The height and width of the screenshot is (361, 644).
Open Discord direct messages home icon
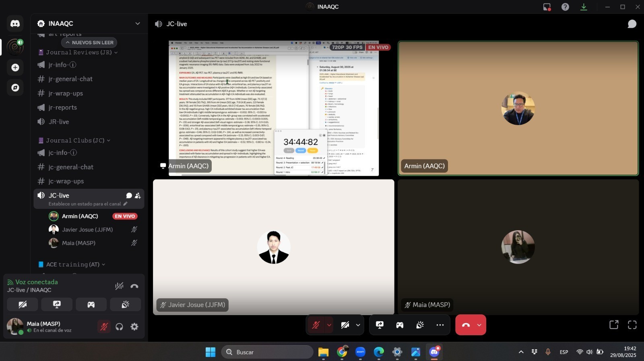pos(15,24)
